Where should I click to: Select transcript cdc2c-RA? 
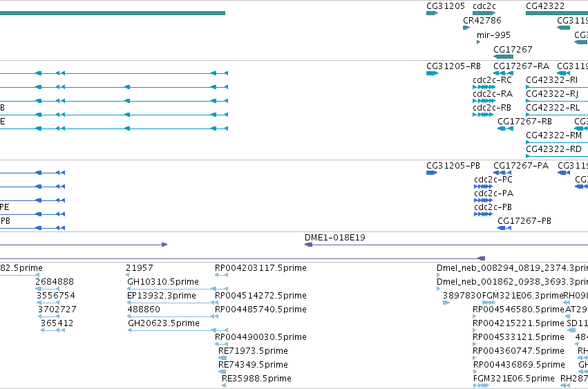[x=493, y=94]
